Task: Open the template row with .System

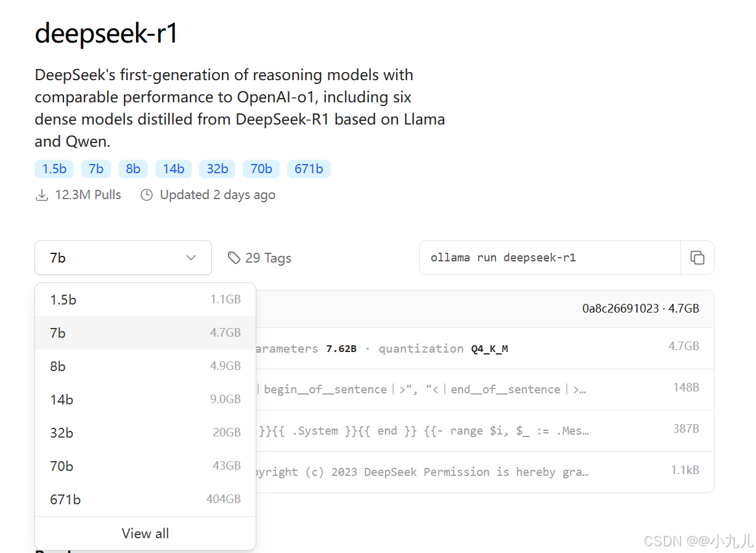Action: point(485,431)
